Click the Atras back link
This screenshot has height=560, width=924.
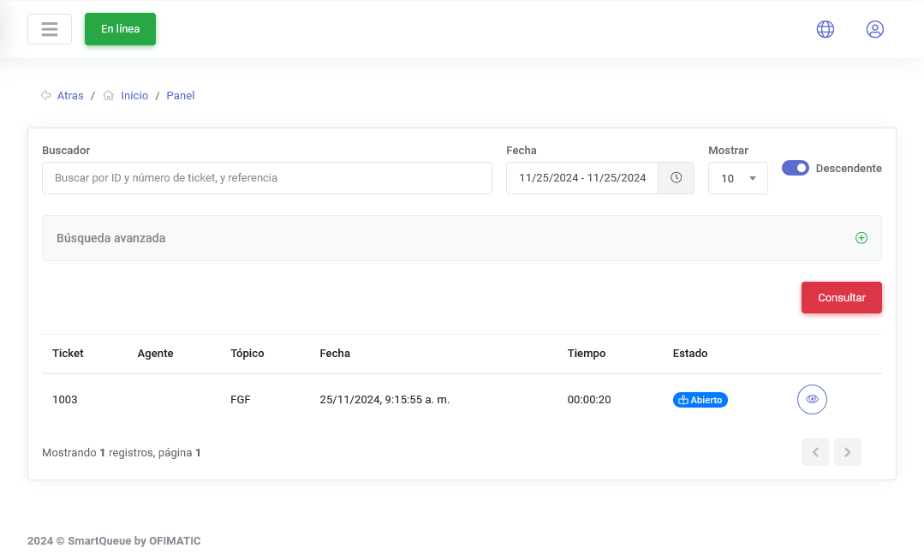70,96
